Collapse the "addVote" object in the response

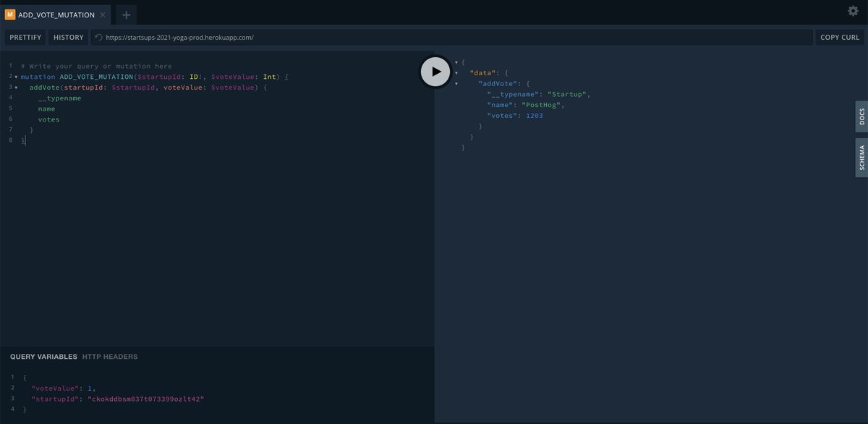click(x=456, y=84)
